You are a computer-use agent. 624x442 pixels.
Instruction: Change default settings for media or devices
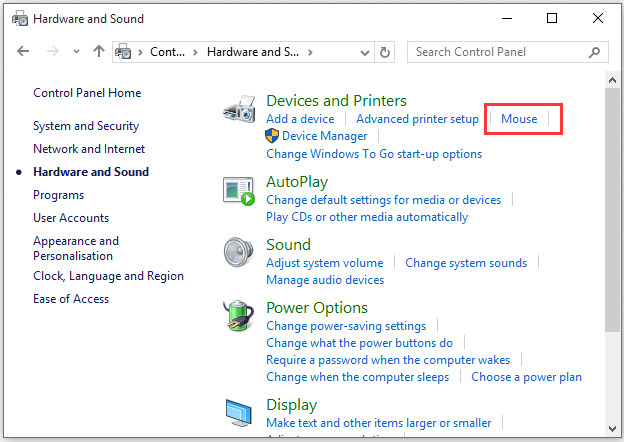coord(384,200)
